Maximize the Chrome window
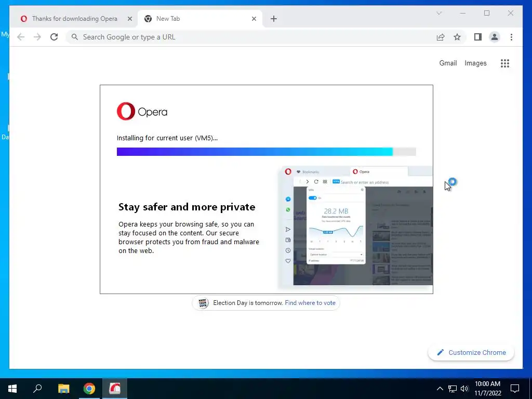This screenshot has width=532, height=399. [x=487, y=13]
